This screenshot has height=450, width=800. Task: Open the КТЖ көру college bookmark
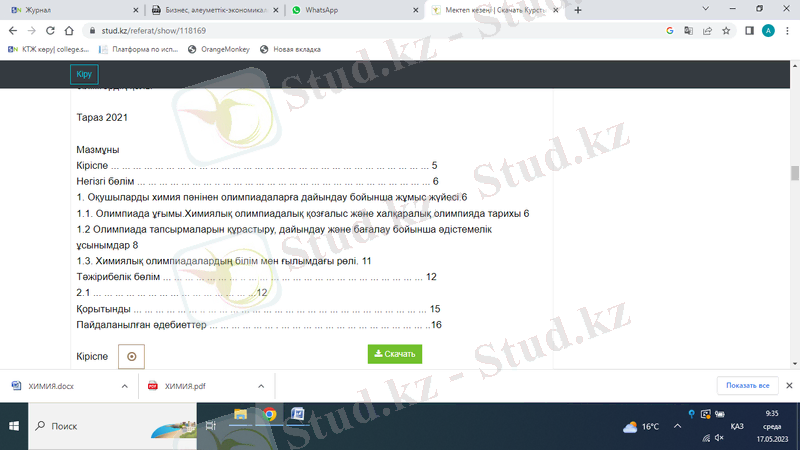tap(48, 49)
